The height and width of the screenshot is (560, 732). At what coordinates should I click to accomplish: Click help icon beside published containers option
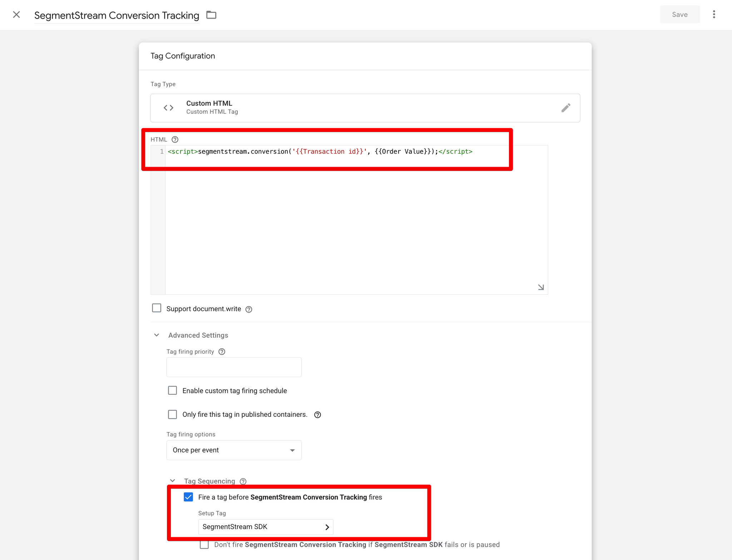point(317,415)
